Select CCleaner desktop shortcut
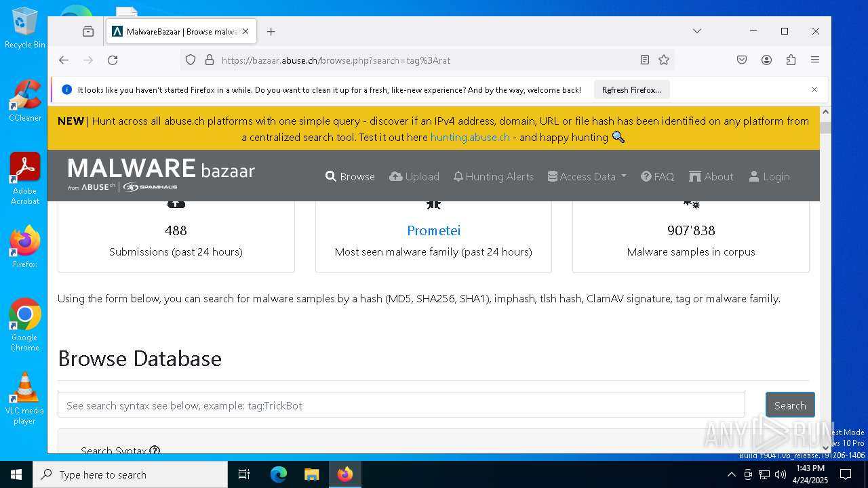The height and width of the screenshot is (488, 868). 24,100
